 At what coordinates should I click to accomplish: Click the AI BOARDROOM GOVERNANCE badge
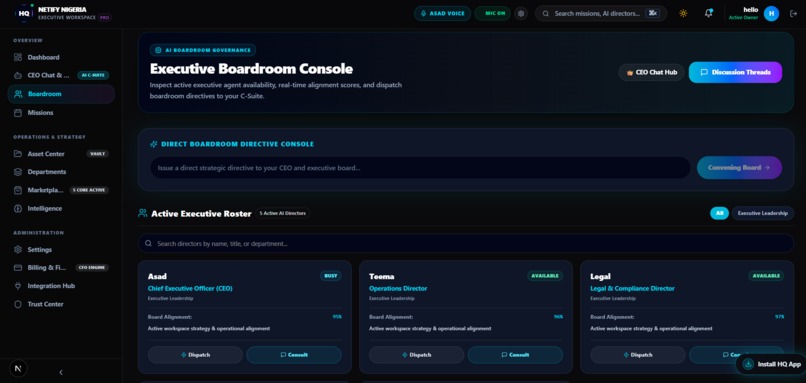click(x=203, y=50)
